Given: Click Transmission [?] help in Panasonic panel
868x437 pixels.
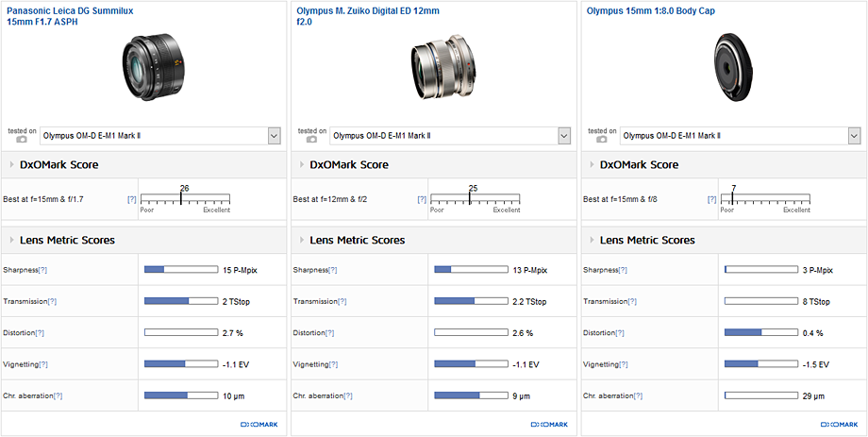Looking at the screenshot, I should [52, 302].
